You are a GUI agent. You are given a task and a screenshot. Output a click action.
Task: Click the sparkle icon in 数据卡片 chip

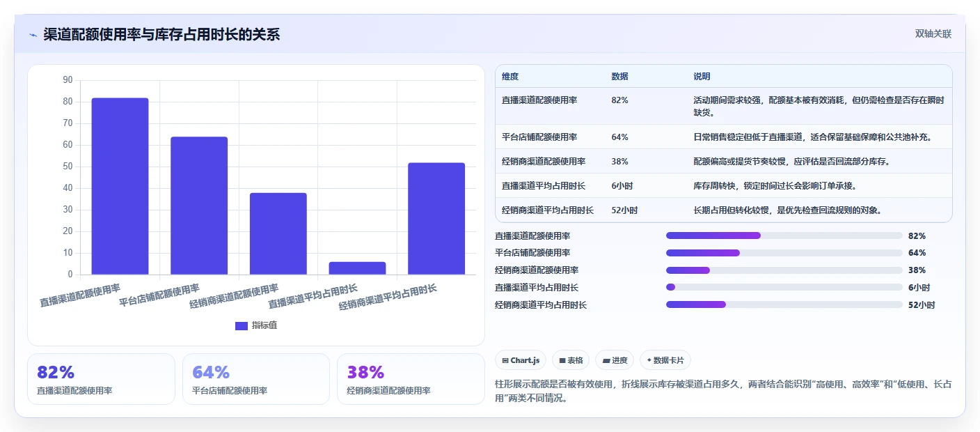(649, 360)
